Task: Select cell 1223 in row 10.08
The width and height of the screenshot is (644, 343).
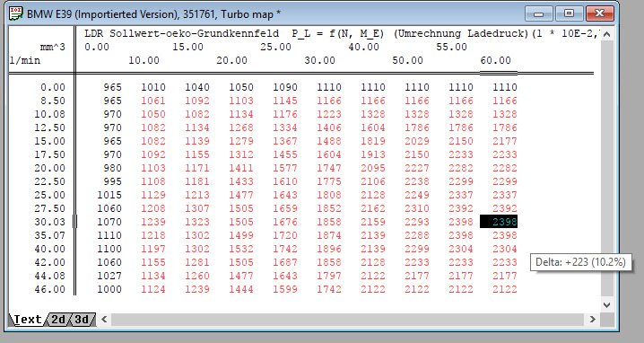Action: (x=329, y=114)
